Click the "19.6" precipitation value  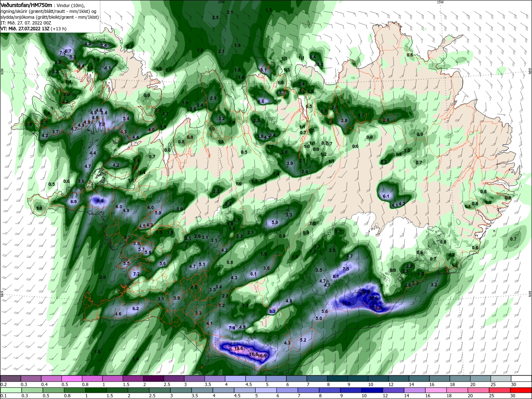(x=239, y=349)
